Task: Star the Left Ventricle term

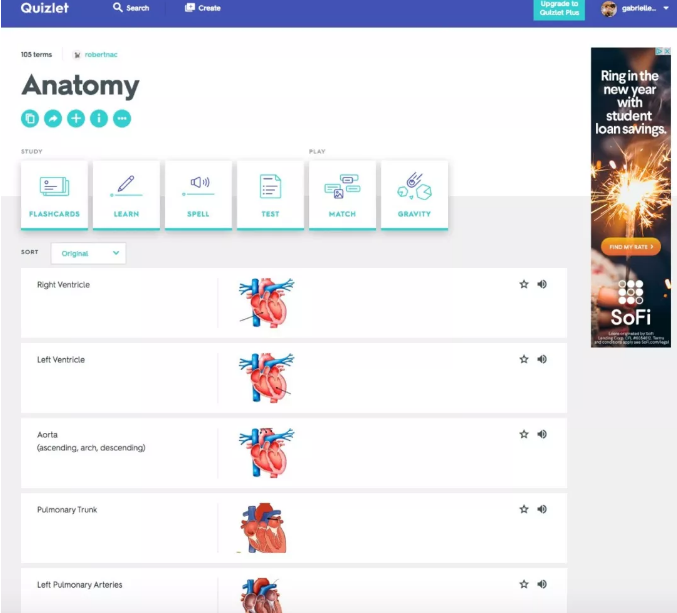Action: point(524,359)
